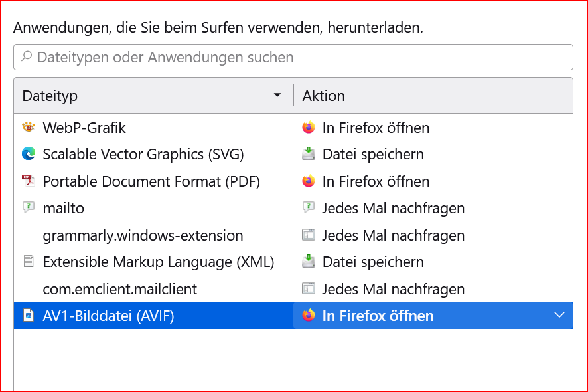Select the grammarly.windows-extension row
The image size is (588, 392).
pyautogui.click(x=143, y=235)
